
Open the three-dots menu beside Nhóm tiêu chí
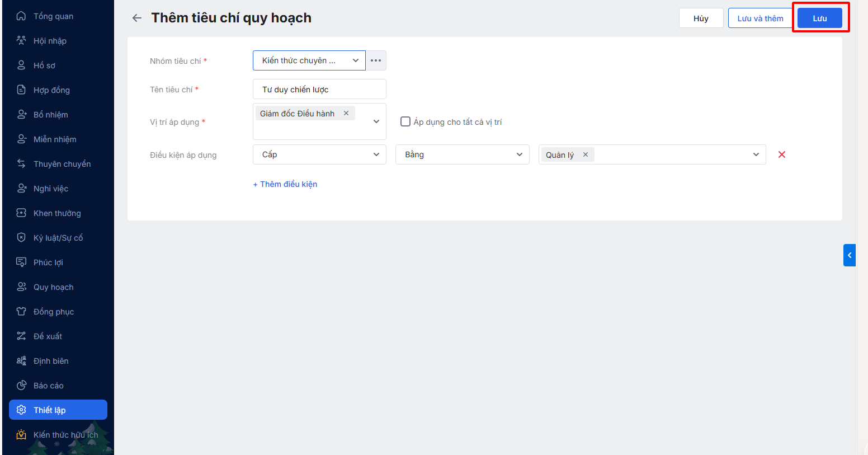(376, 60)
